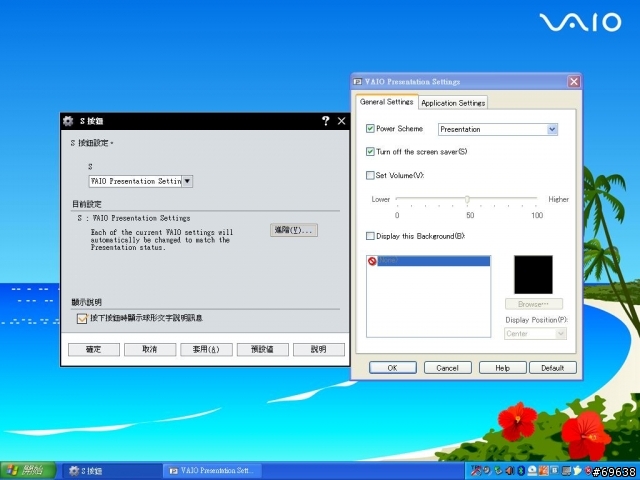The image size is (640, 480).
Task: Toggle the balloon help checkbox in S button dialog
Action: point(82,318)
